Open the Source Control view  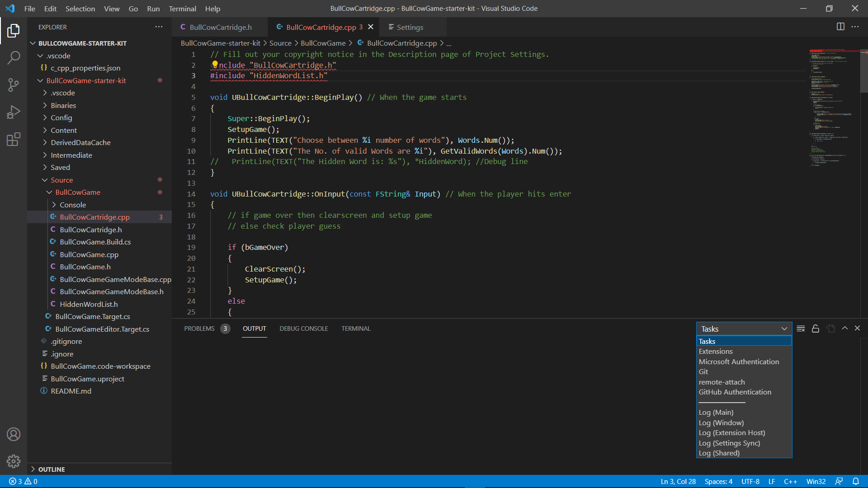14,85
